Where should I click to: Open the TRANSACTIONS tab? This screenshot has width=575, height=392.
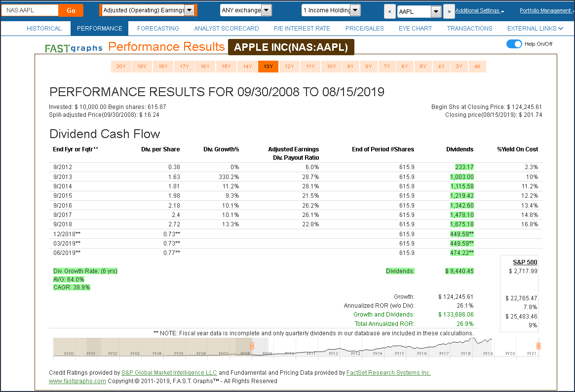coord(469,28)
